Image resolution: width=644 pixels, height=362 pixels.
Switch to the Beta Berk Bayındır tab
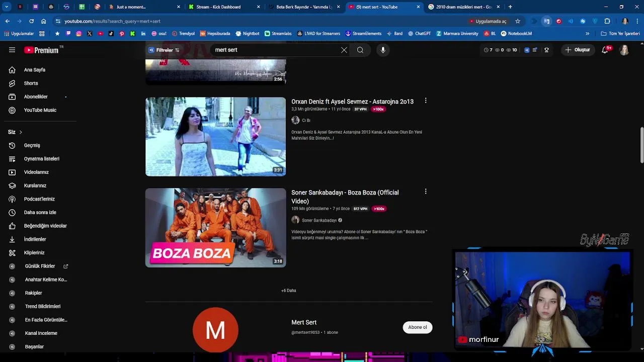303,7
